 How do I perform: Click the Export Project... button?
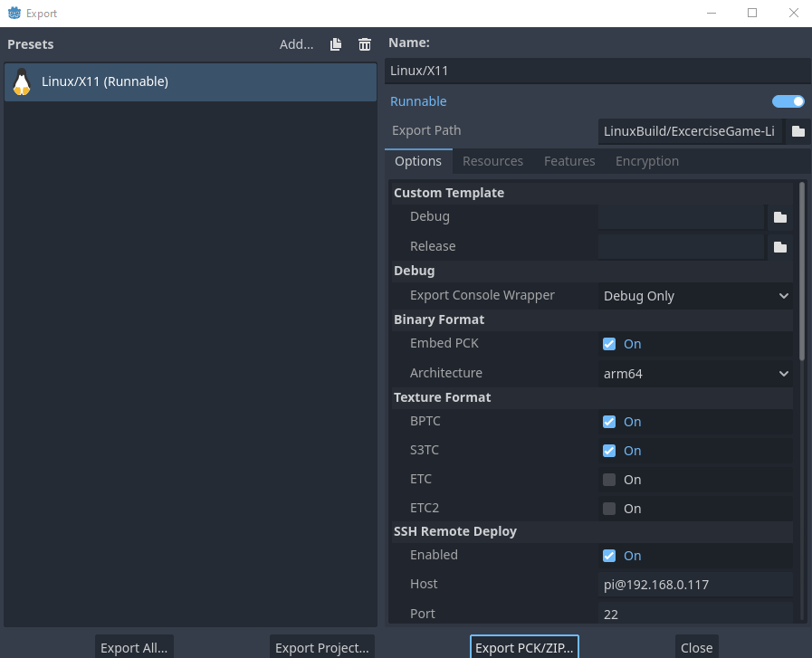click(x=321, y=647)
